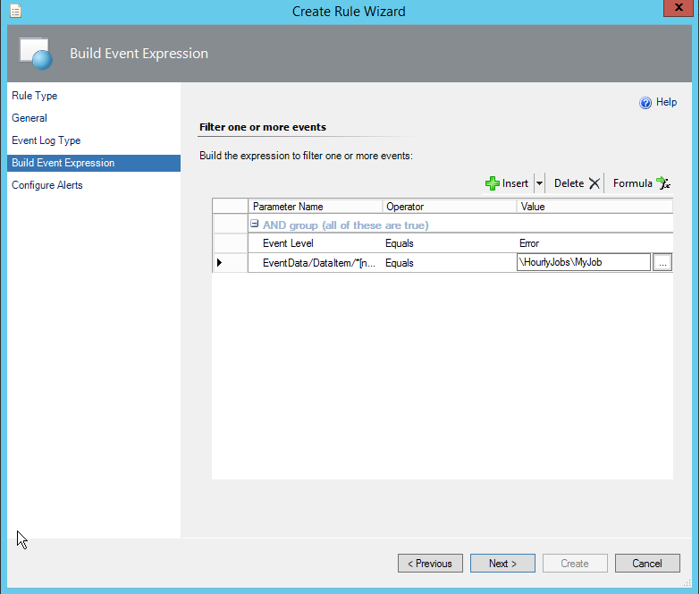Viewport: 700px width, 594px height.
Task: Click the Delete X icon
Action: (595, 183)
